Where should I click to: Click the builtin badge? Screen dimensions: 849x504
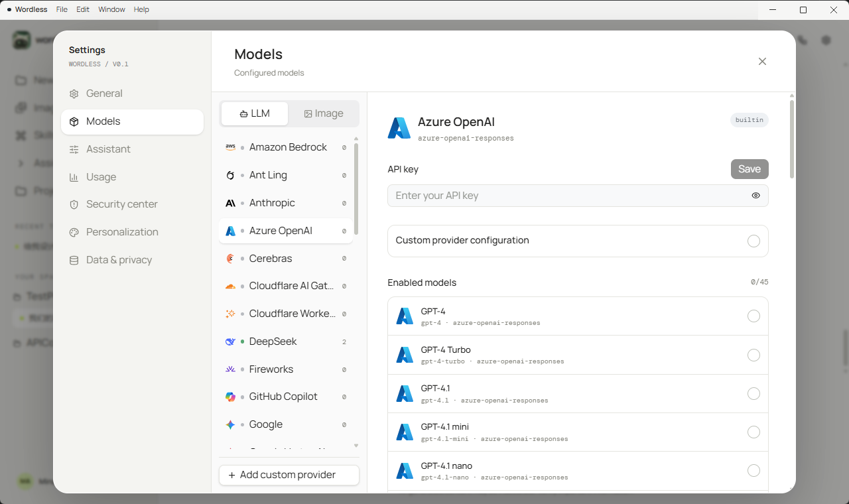click(x=750, y=120)
